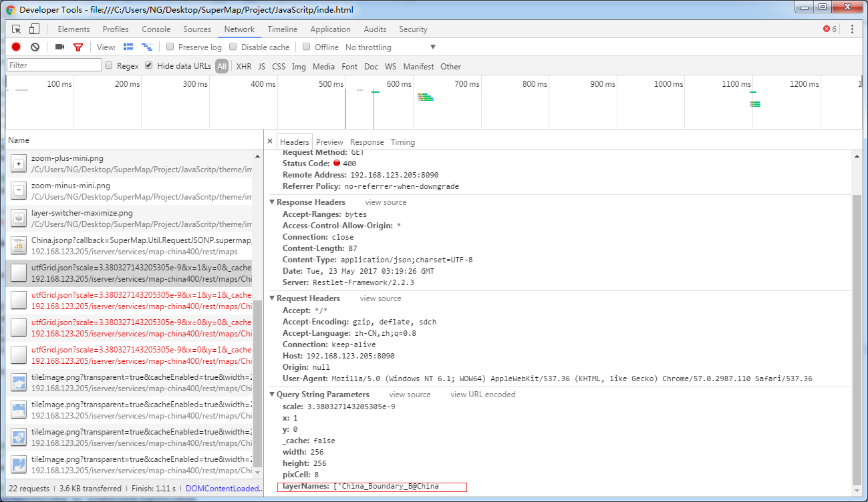Viewport: 868px width, 502px height.
Task: Switch to large request rows view
Action: click(x=128, y=47)
